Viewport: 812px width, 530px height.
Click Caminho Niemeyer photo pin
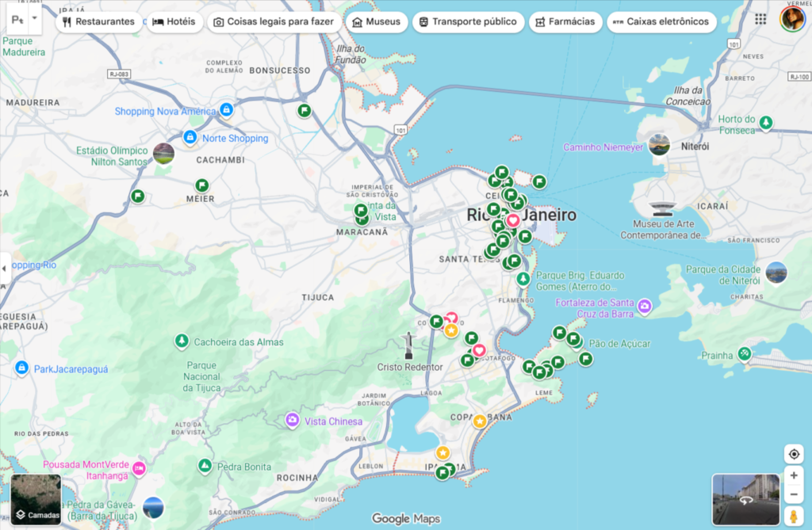coord(659,144)
